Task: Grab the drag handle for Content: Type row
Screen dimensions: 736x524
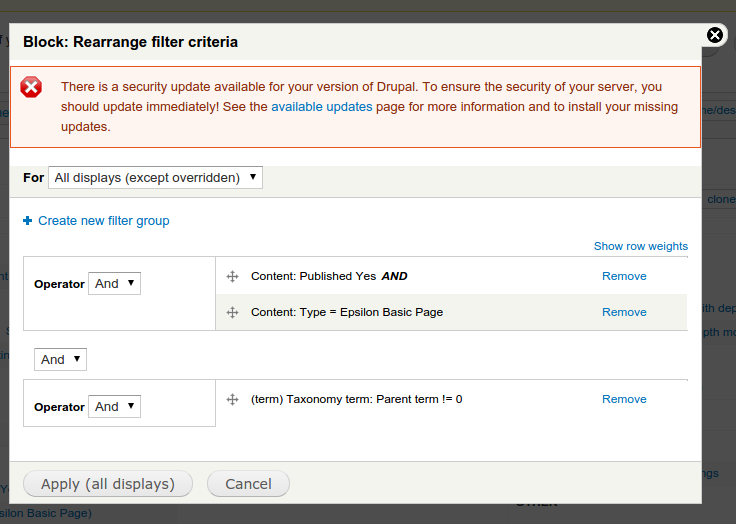Action: click(x=232, y=312)
